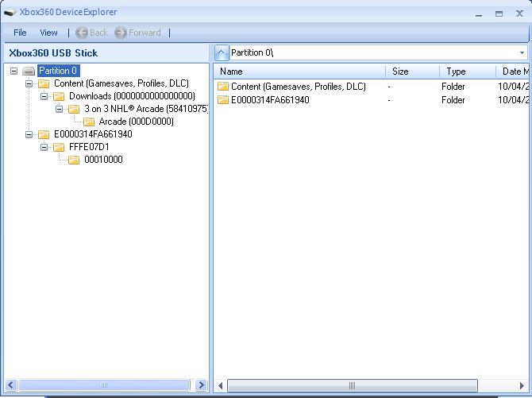The height and width of the screenshot is (398, 532).
Task: Click the Partition 0 drive icon in tree
Action: click(29, 71)
